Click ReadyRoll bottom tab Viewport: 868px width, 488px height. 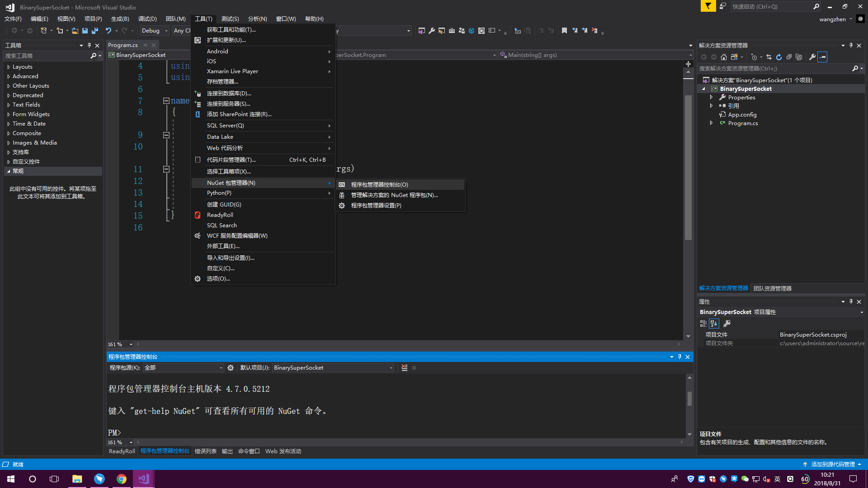point(122,451)
